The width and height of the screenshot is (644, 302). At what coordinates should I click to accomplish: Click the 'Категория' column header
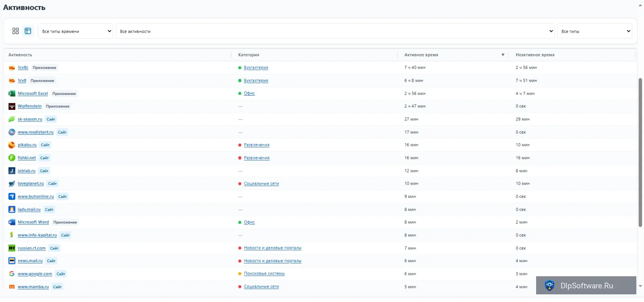point(249,55)
